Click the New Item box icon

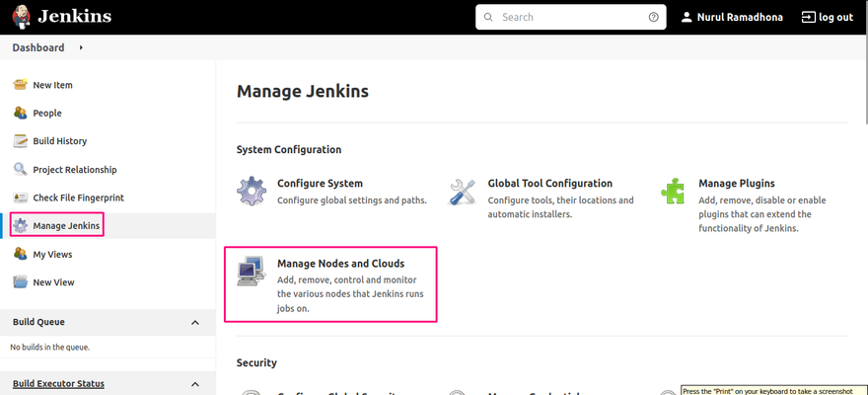[x=21, y=85]
